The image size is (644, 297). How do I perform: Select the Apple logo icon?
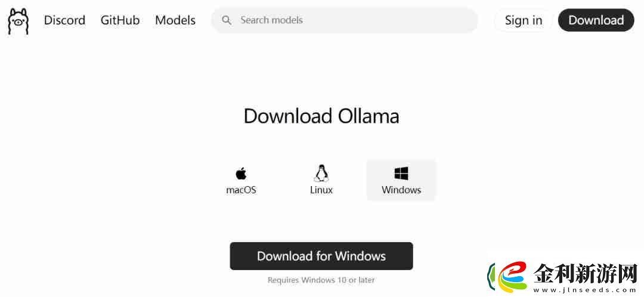[x=241, y=174]
